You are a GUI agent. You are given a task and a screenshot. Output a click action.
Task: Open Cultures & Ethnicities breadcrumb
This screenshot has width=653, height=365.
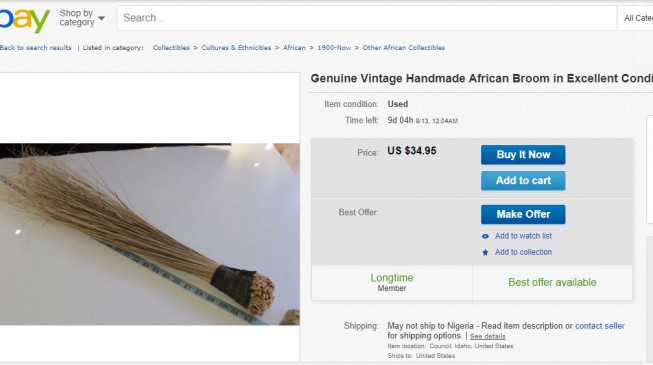(x=236, y=48)
